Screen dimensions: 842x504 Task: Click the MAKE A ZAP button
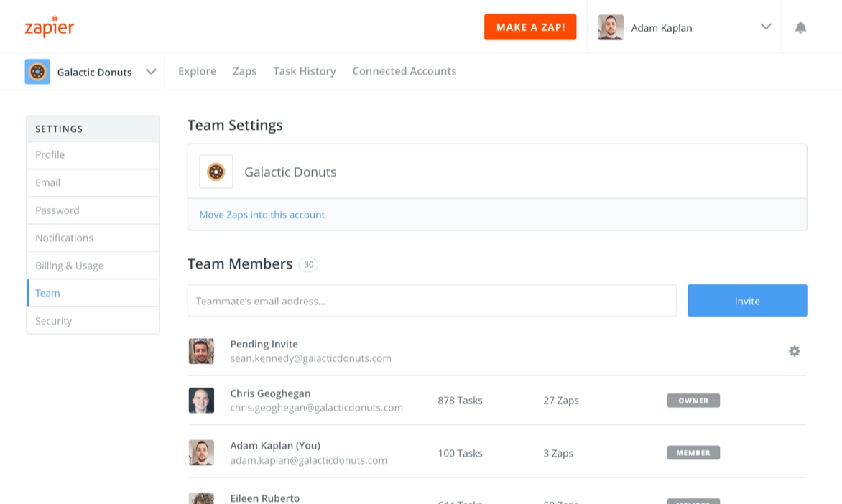click(x=530, y=27)
